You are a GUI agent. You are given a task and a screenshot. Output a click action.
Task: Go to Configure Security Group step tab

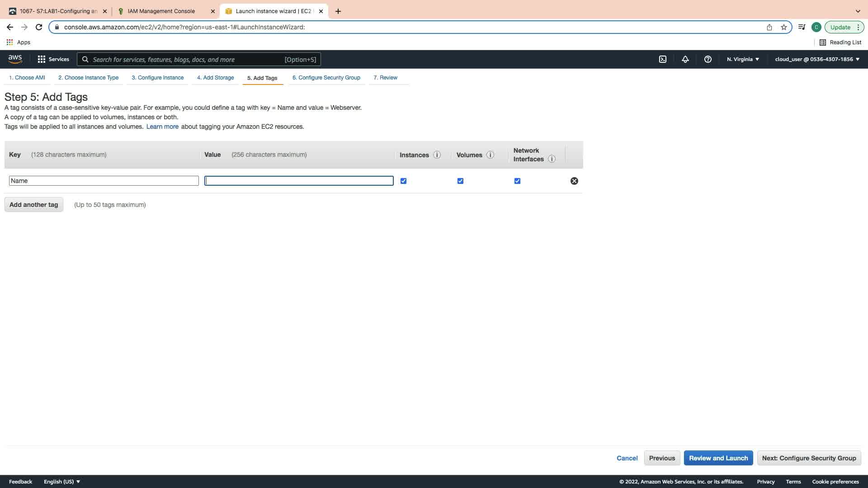326,78
